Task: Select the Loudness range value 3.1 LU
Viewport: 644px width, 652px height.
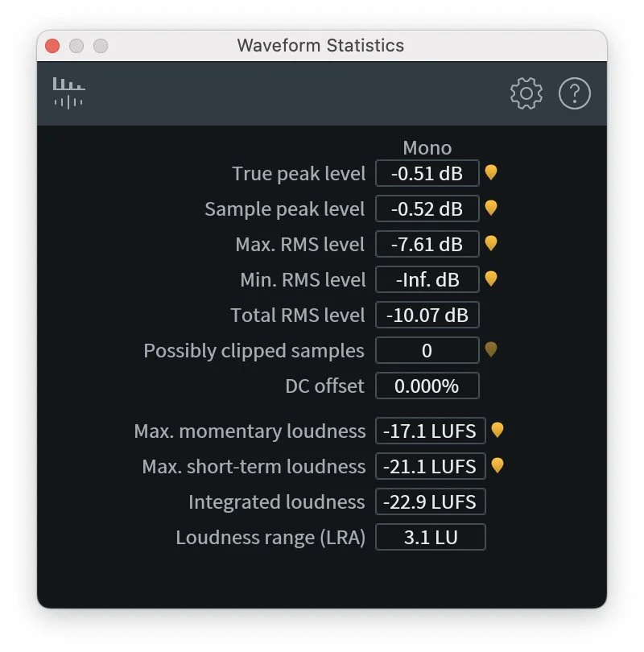Action: click(431, 537)
